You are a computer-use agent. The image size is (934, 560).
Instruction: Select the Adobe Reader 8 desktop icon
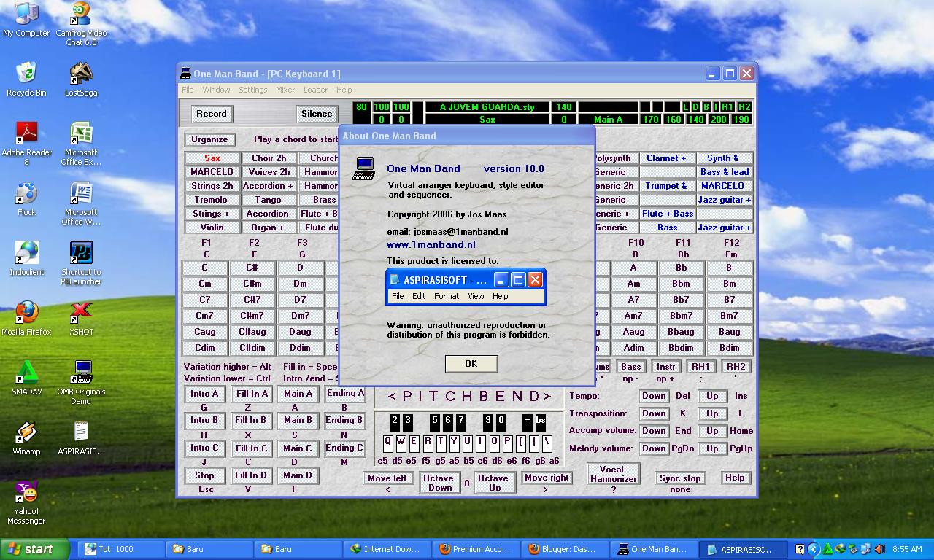click(26, 144)
